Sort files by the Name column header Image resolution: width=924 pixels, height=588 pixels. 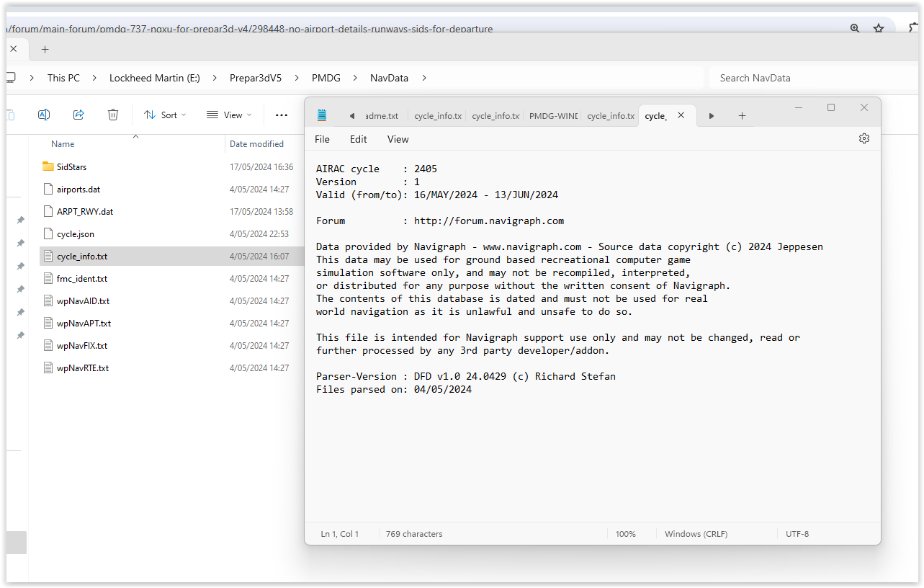coord(63,144)
